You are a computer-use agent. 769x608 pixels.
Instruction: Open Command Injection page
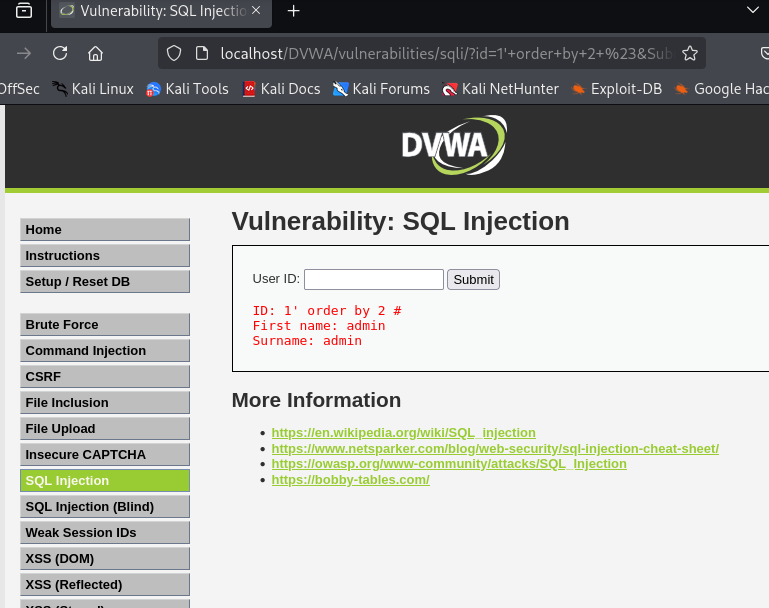[105, 351]
